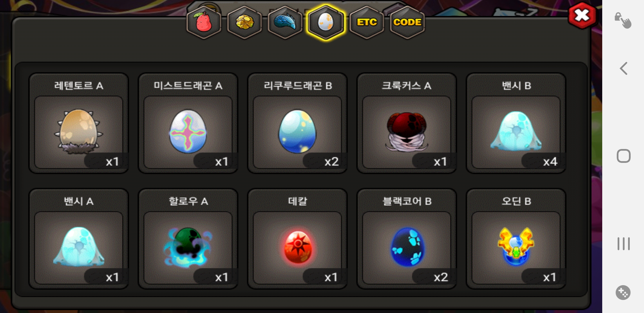
Task: Choose the 미스트드래곤 A egg
Action: pos(188,123)
